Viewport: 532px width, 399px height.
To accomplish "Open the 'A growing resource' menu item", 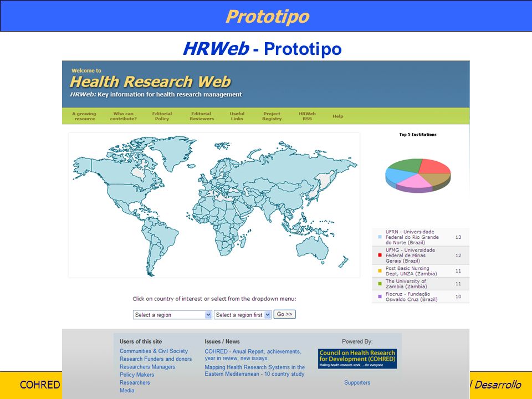I will tap(84, 116).
